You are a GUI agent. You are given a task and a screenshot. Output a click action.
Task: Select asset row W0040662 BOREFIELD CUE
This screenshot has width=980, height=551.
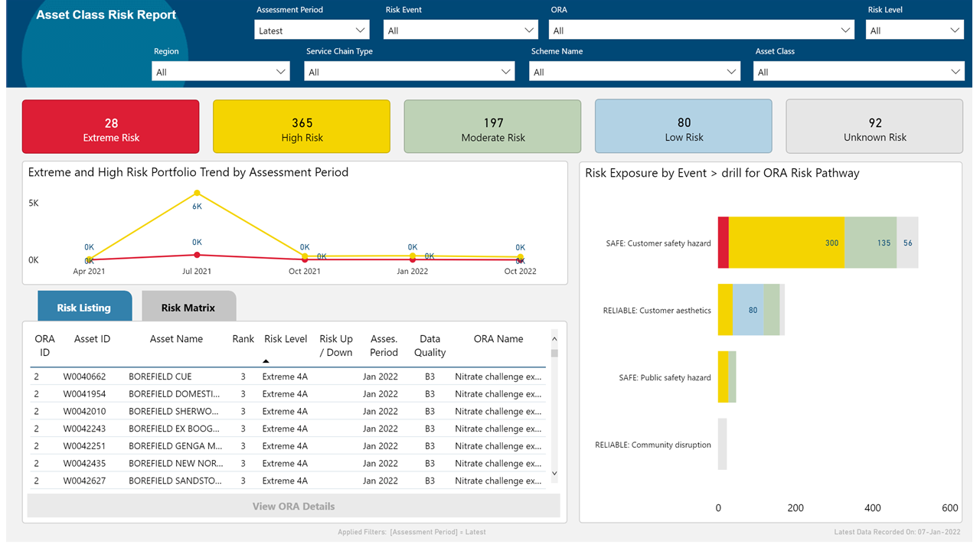point(230,376)
